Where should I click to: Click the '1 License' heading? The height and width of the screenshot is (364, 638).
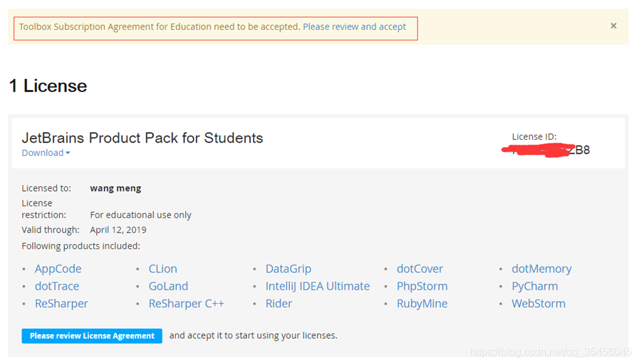pyautogui.click(x=48, y=86)
